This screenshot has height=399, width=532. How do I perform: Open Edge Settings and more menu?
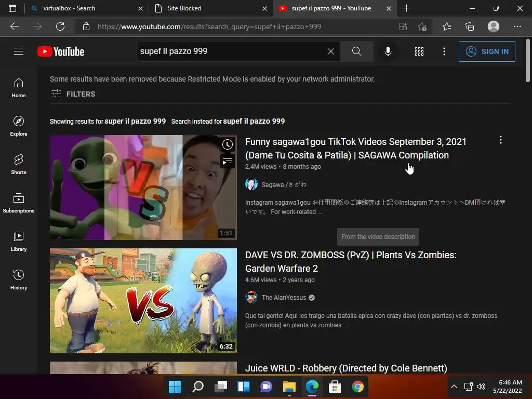pos(517,26)
